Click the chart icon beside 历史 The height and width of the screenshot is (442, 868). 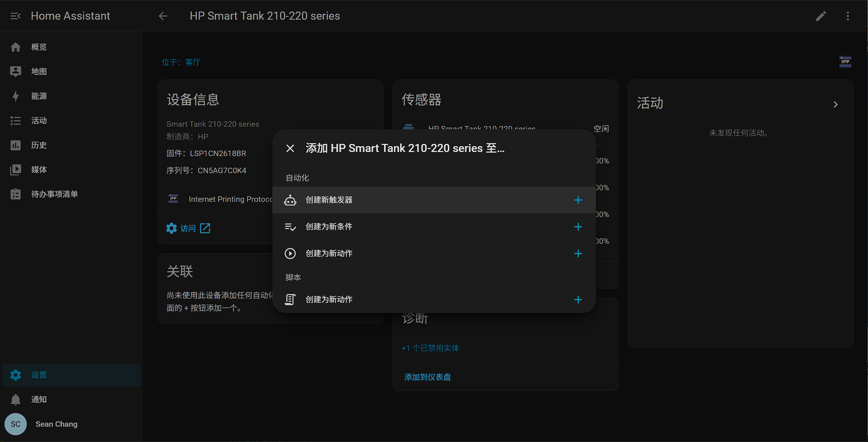(x=16, y=145)
